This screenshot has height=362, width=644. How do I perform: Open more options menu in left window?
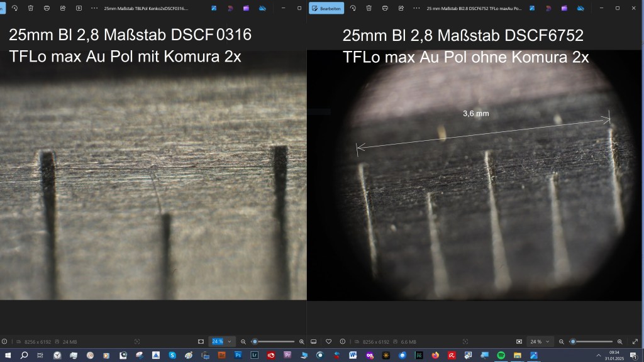point(95,8)
